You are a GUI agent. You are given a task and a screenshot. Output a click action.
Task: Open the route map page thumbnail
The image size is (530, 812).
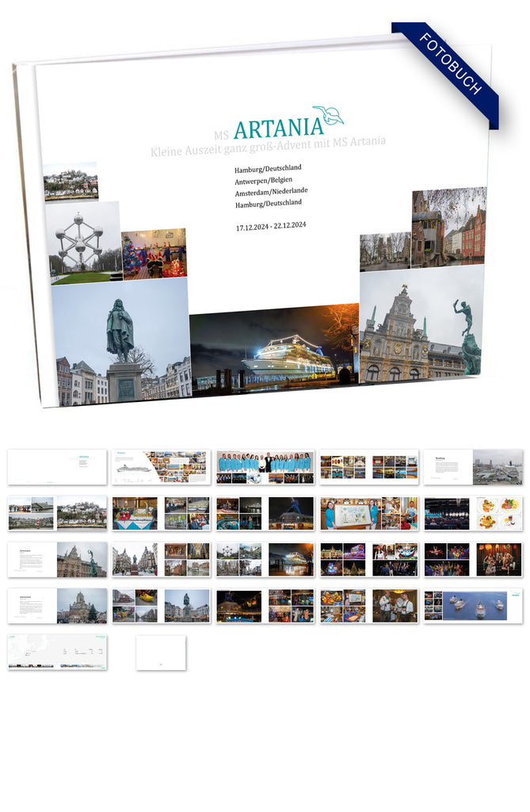coord(57,653)
